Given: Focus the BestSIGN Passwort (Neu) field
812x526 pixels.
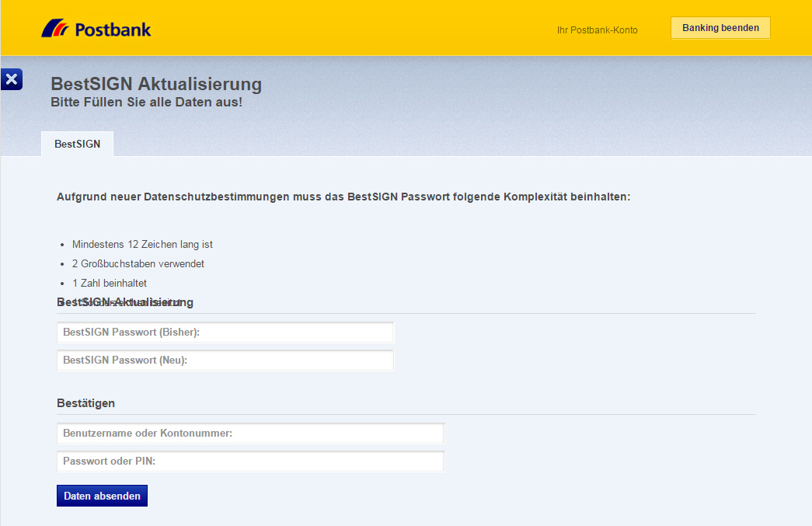Looking at the screenshot, I should point(225,361).
